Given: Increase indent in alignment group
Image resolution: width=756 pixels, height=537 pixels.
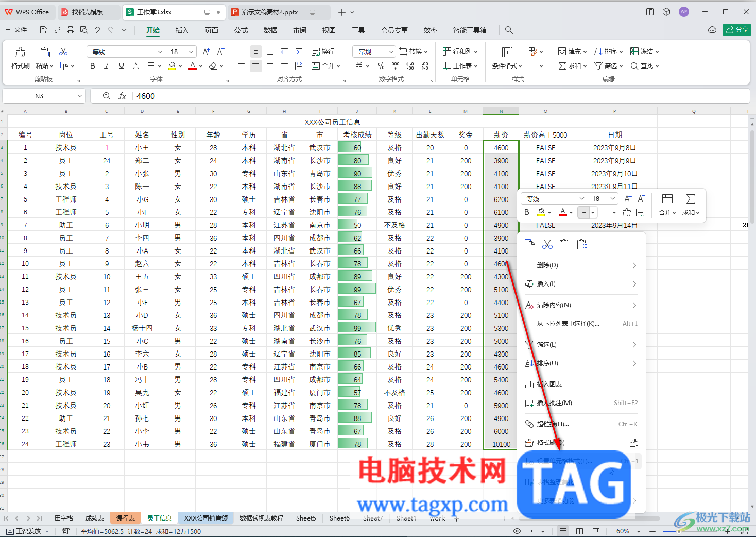Looking at the screenshot, I should click(x=299, y=52).
